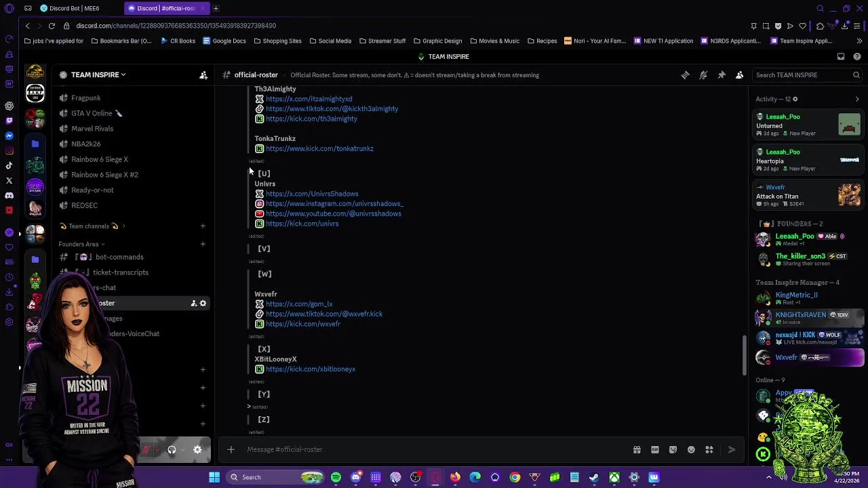Open the Windows Start menu
This screenshot has height=488, width=868.
[214, 477]
